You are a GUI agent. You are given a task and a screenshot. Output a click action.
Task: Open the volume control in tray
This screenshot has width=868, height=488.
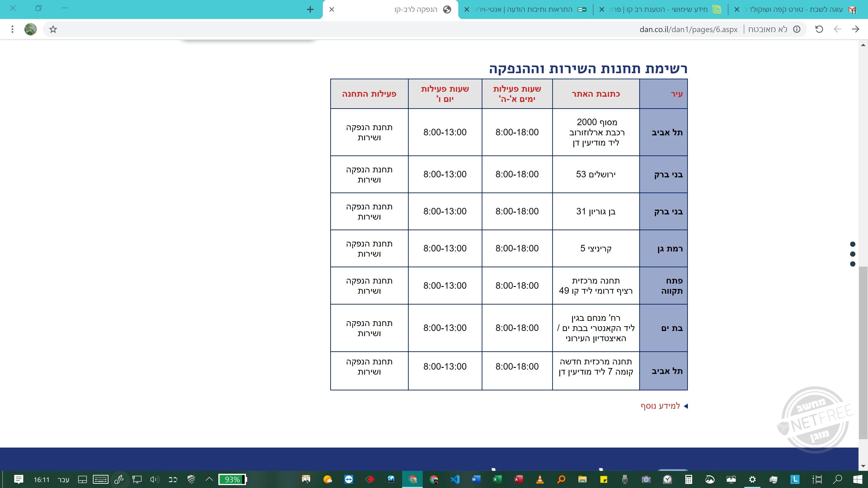[x=155, y=479]
